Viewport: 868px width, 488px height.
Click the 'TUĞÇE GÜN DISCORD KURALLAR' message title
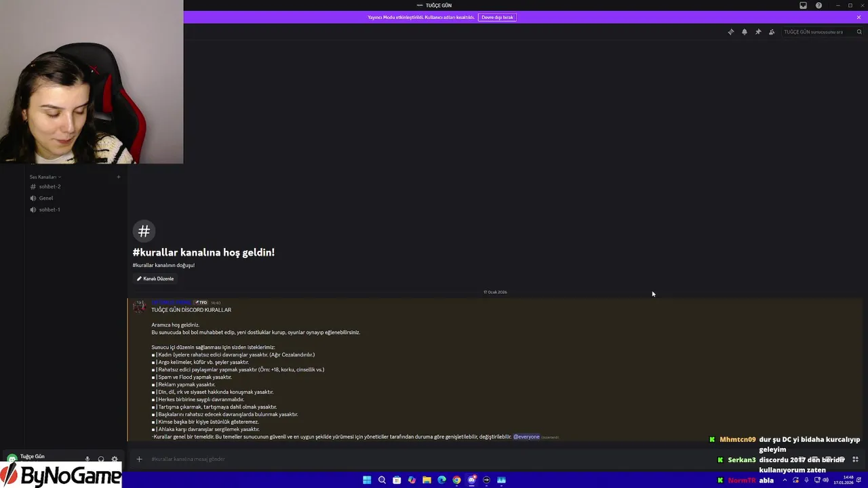coord(191,310)
